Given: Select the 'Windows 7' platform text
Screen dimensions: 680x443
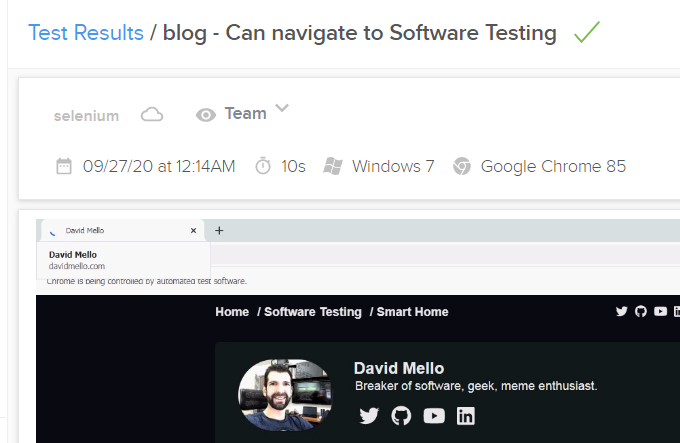Looking at the screenshot, I should point(393,166).
